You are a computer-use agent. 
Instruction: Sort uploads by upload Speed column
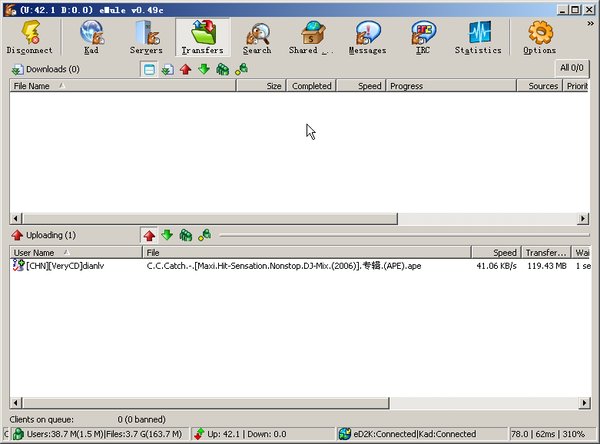tap(496, 253)
